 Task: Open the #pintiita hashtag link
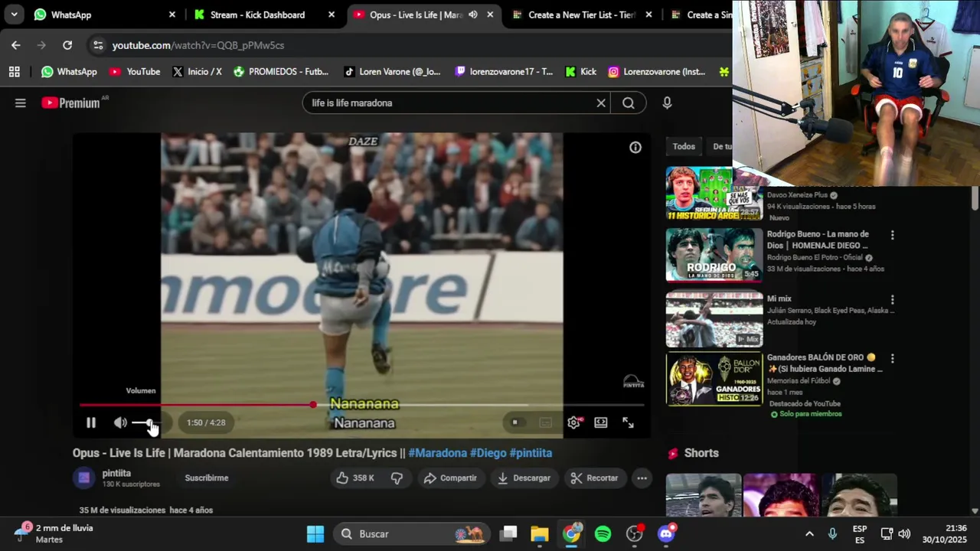pyautogui.click(x=531, y=453)
